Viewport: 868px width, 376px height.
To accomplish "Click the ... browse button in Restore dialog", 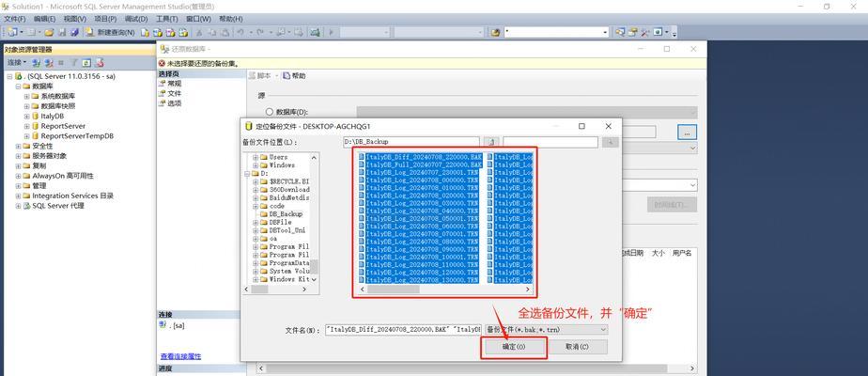I will (687, 133).
